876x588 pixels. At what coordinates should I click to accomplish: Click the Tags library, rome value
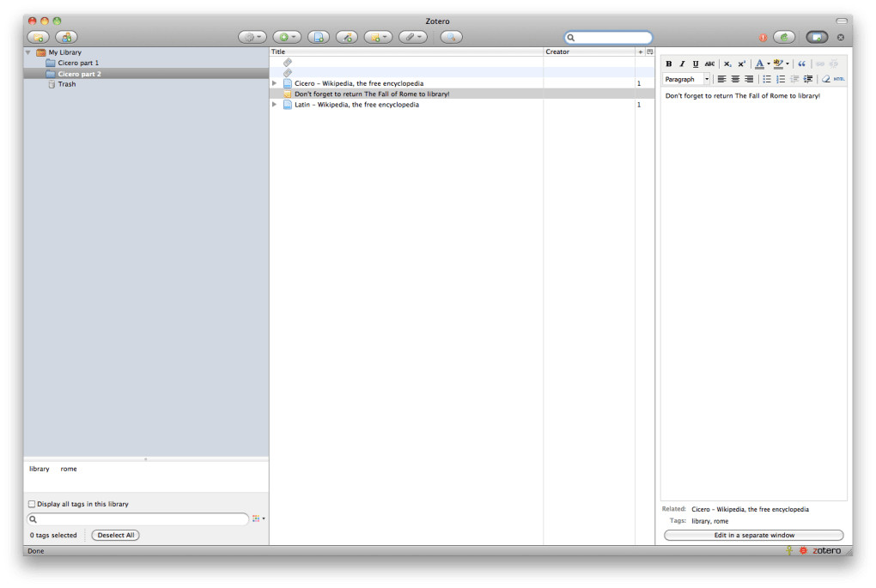[x=709, y=521]
